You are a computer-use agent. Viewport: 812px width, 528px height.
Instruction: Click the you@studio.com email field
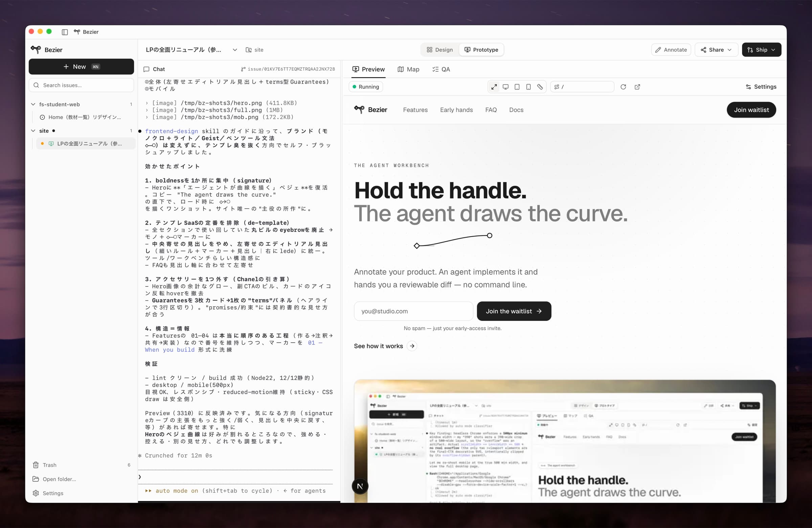[x=413, y=311]
